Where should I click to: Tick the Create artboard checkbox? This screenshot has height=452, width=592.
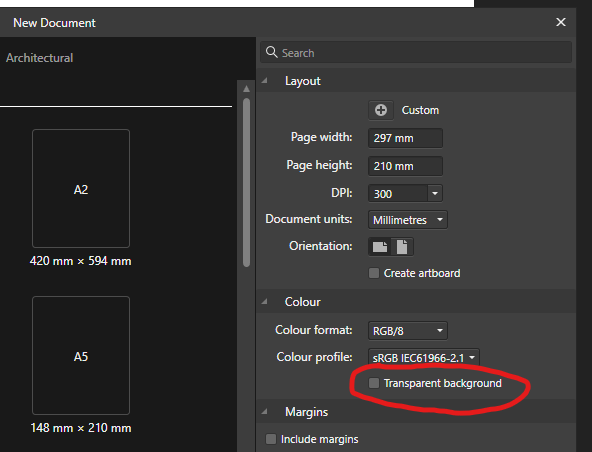(374, 273)
